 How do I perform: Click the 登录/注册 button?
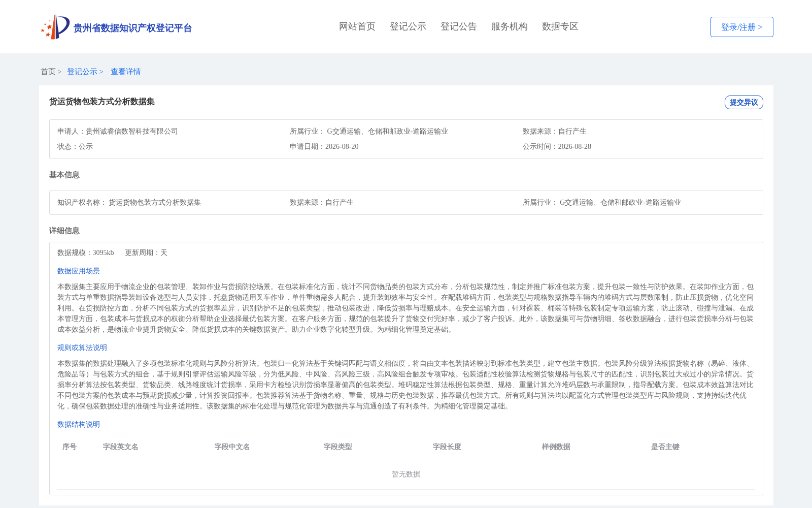tap(741, 27)
